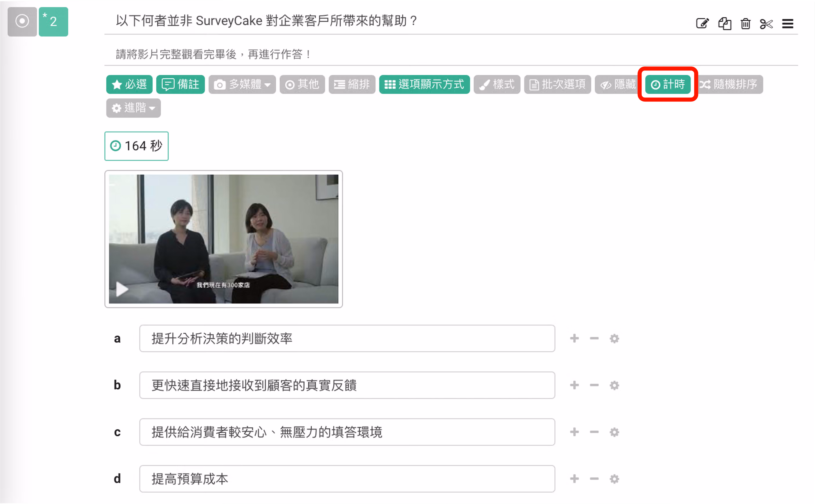Screen dimensions: 815x504
Task: Open the 多媒體 dropdown
Action: (242, 84)
